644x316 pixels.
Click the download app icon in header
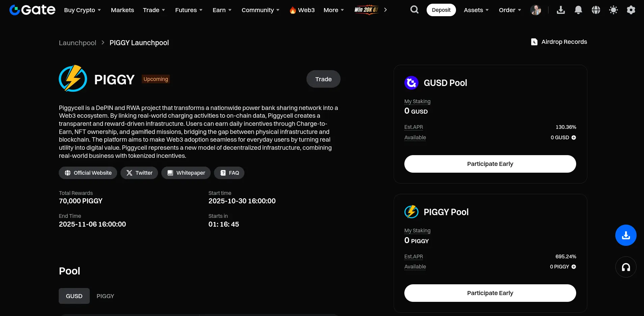pyautogui.click(x=561, y=10)
